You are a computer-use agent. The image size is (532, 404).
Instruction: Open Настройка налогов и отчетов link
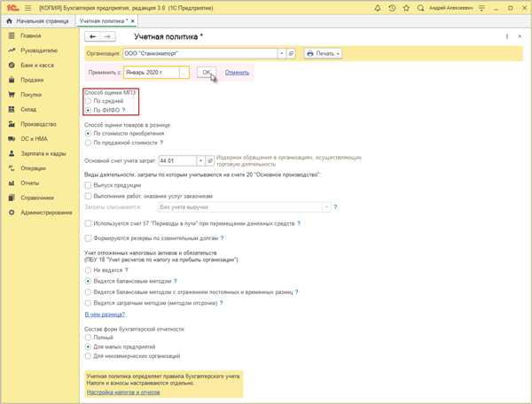point(123,392)
